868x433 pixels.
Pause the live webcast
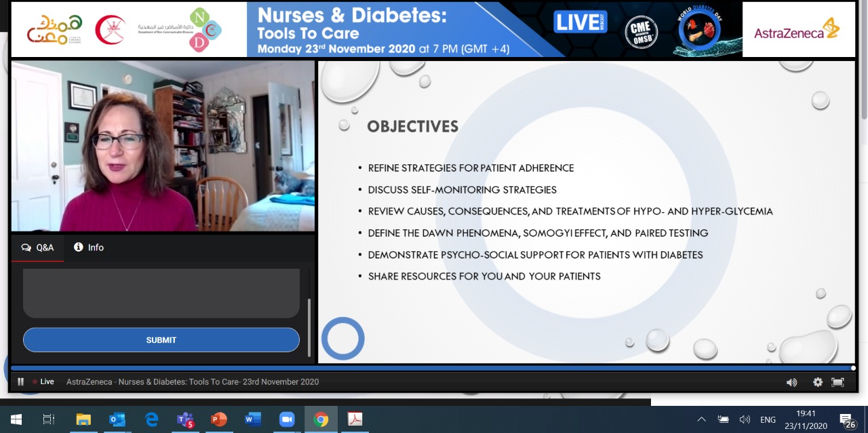(x=20, y=382)
